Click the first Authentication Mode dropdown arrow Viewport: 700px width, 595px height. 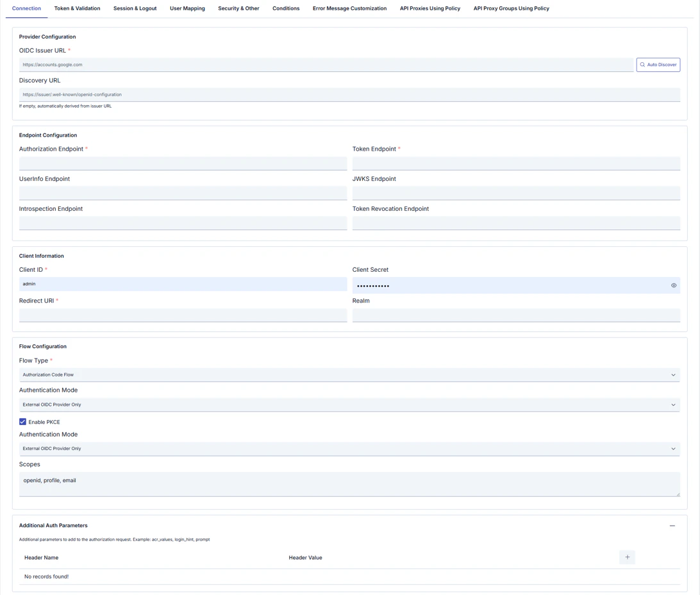click(x=673, y=405)
